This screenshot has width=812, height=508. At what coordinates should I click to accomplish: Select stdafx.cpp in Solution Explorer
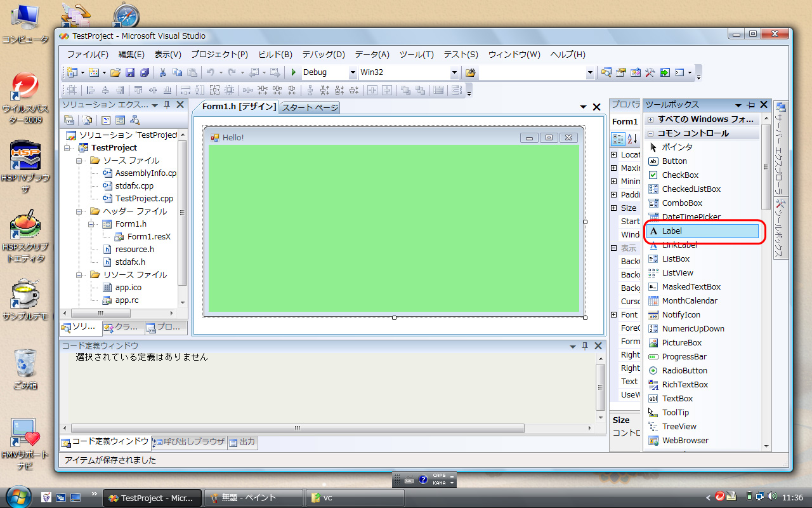click(x=134, y=186)
